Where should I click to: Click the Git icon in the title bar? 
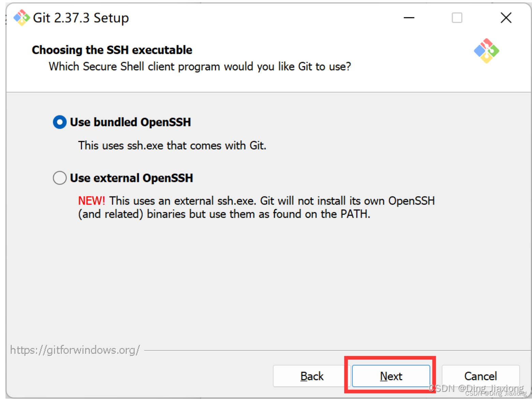[21, 18]
